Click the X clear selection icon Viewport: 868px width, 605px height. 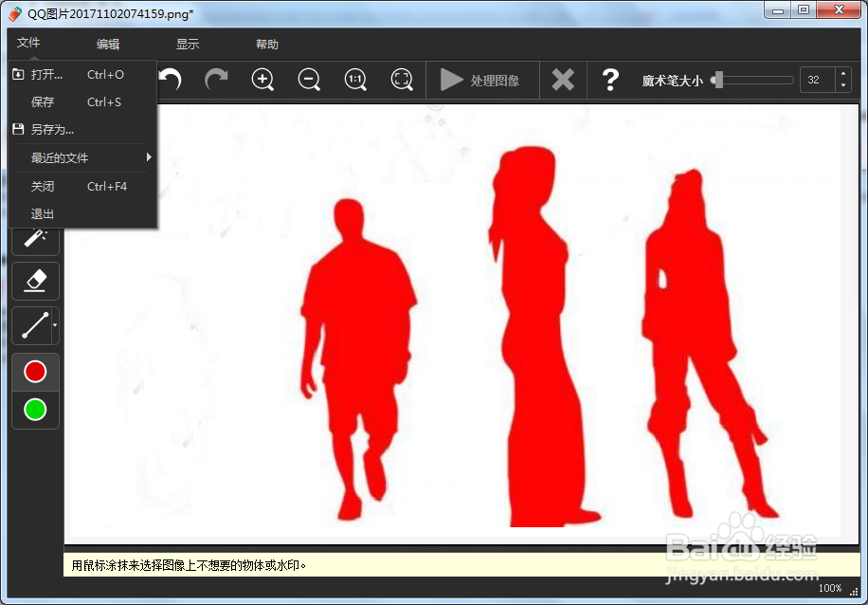pos(563,81)
